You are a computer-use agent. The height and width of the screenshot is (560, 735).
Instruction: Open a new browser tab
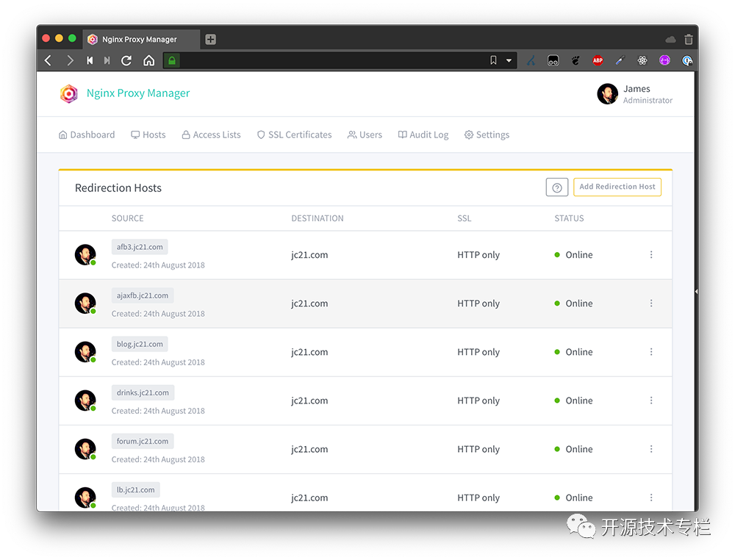click(x=210, y=40)
